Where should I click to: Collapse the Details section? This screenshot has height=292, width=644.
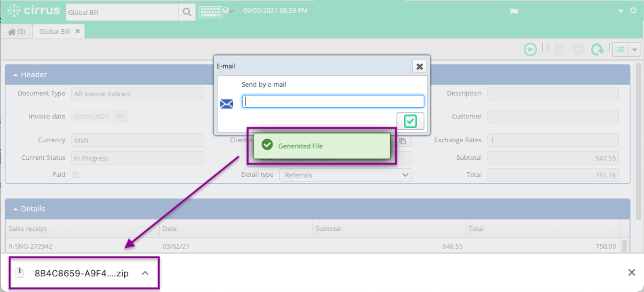pos(15,209)
